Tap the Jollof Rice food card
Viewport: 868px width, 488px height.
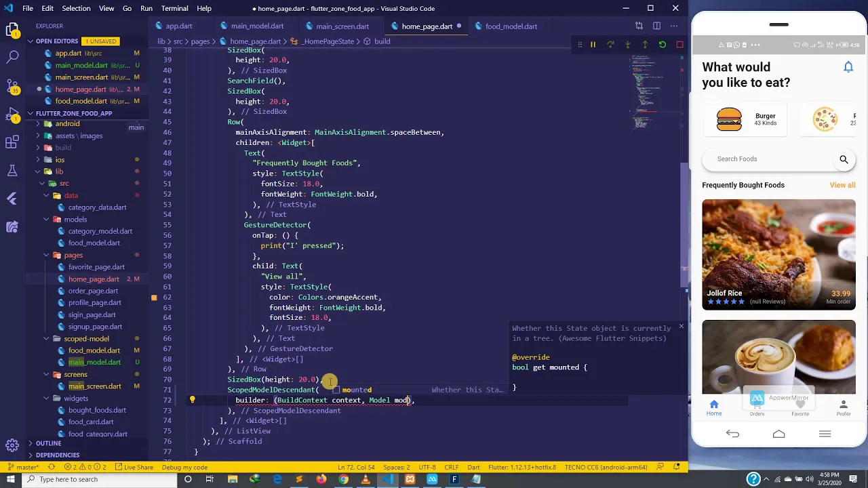coord(778,254)
